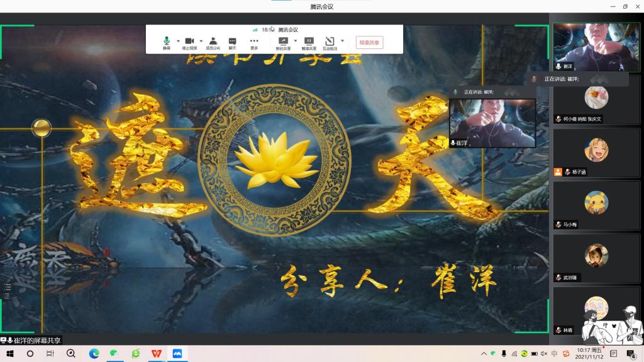Start a new share
The width and height of the screenshot is (644, 362).
click(x=283, y=42)
